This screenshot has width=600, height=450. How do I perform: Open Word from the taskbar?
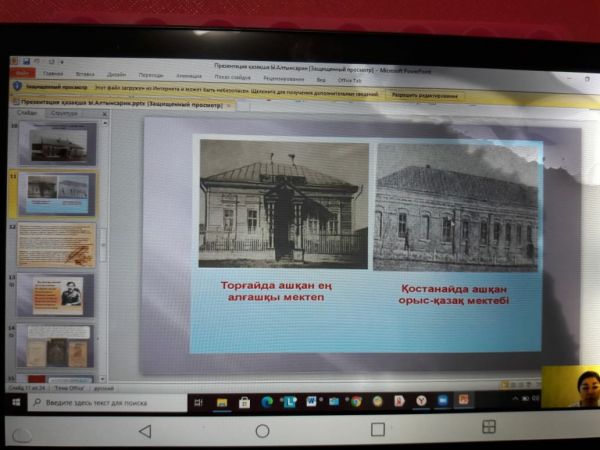311,401
